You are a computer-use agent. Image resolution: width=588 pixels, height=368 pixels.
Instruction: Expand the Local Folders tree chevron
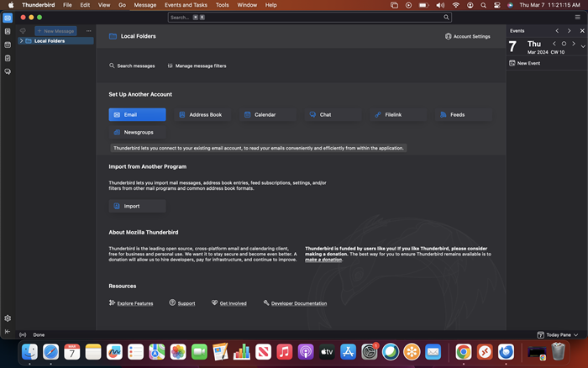(x=21, y=41)
